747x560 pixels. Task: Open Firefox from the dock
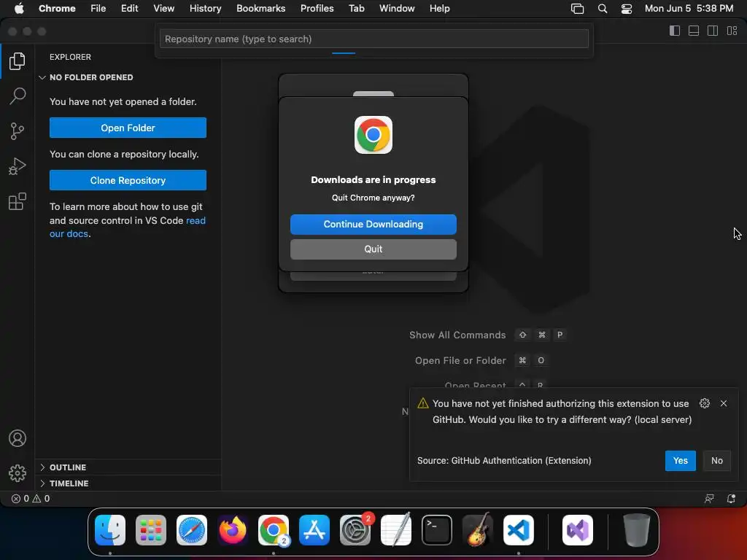point(233,530)
